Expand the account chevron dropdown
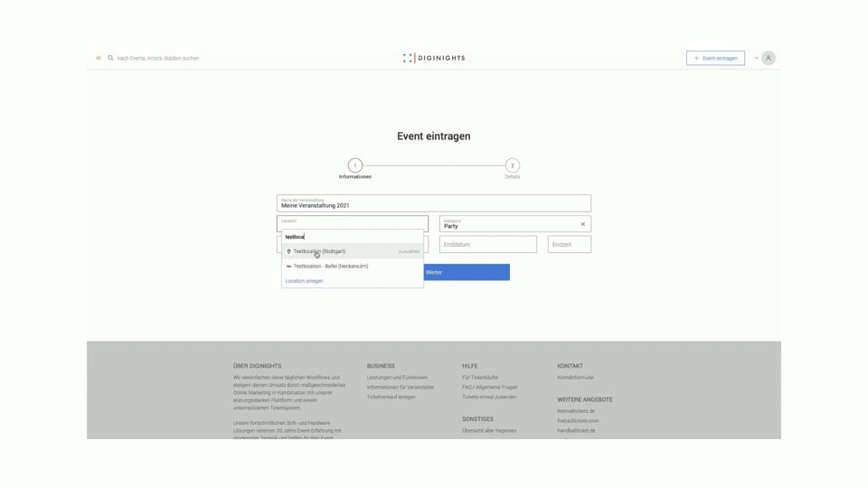The image size is (868, 488). [756, 58]
